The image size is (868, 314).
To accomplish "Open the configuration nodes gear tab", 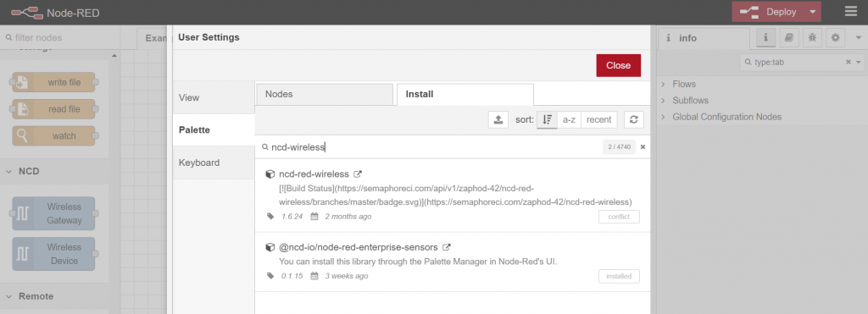I will [835, 37].
